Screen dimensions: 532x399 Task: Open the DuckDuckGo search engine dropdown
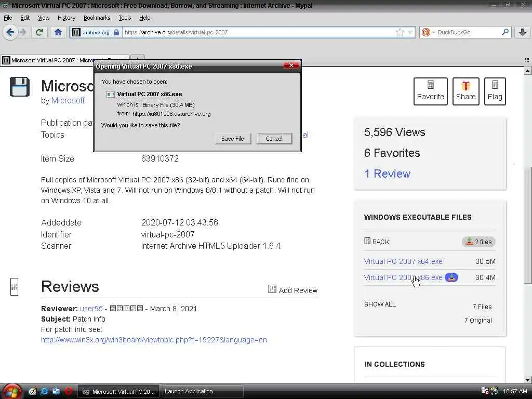click(428, 32)
